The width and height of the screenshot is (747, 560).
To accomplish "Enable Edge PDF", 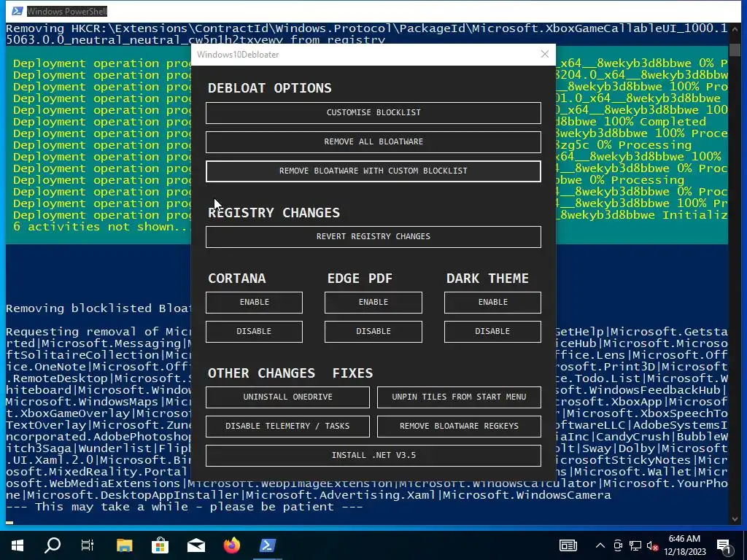I will click(x=373, y=303).
